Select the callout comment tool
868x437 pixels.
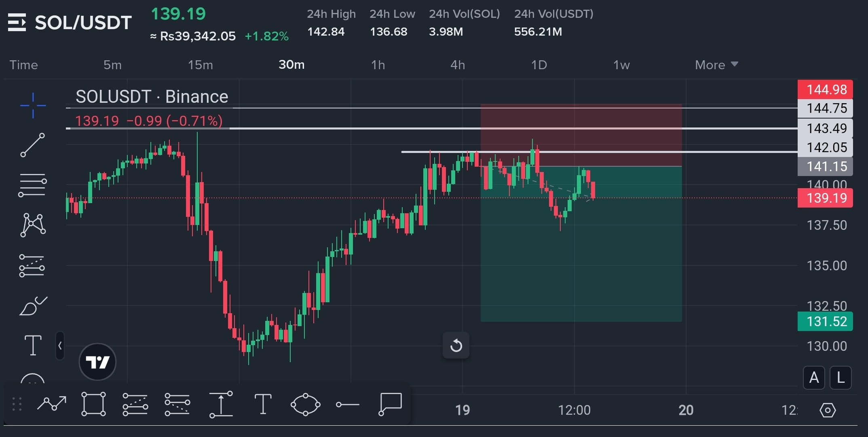390,404
